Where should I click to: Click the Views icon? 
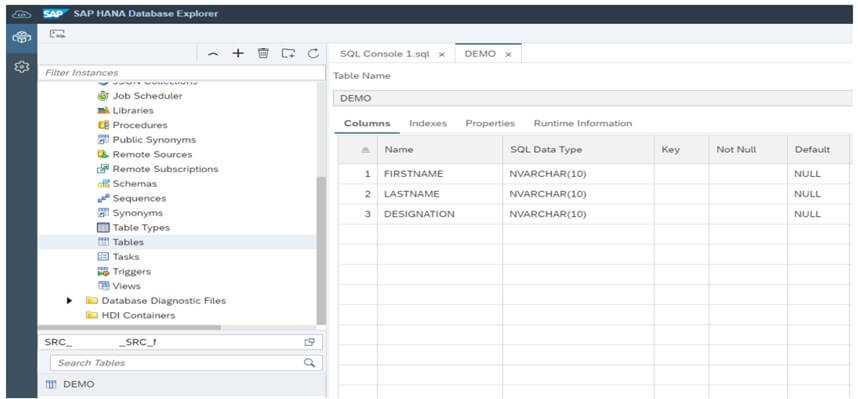[103, 286]
